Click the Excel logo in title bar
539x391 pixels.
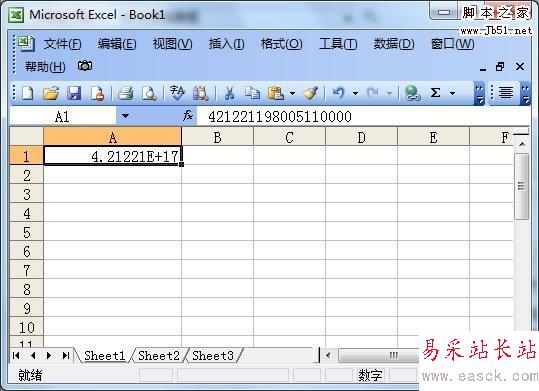16,15
